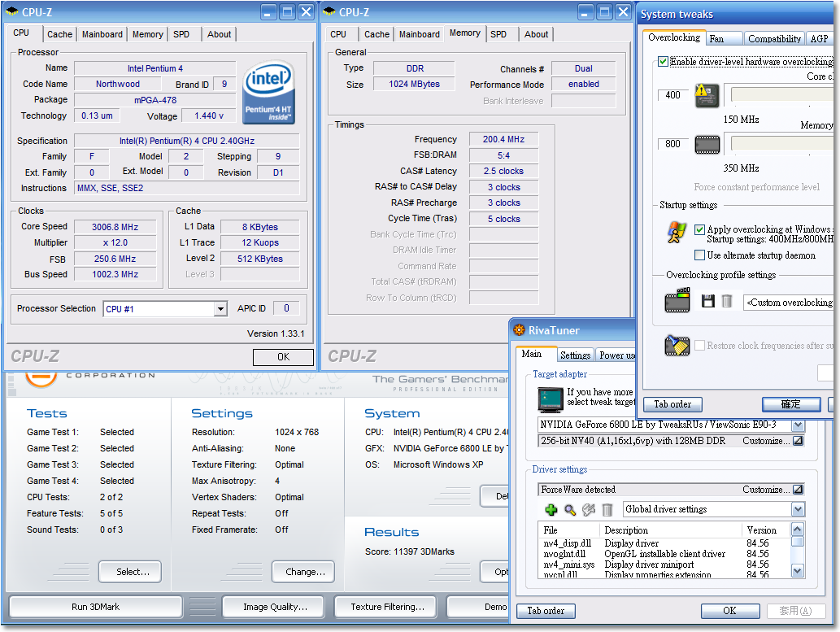840x632 pixels.
Task: Click the RivaTuner gear icon in its title bar
Action: (x=519, y=330)
